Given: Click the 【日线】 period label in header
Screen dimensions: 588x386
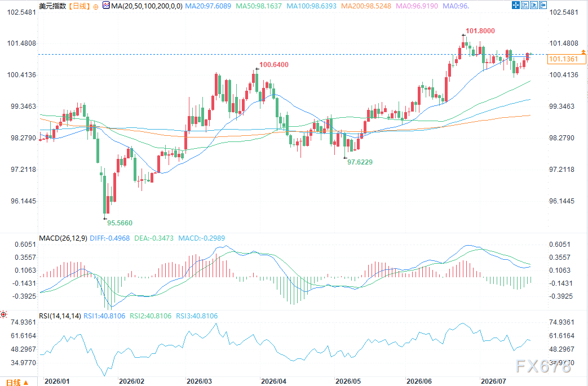Looking at the screenshot, I should (x=79, y=6).
